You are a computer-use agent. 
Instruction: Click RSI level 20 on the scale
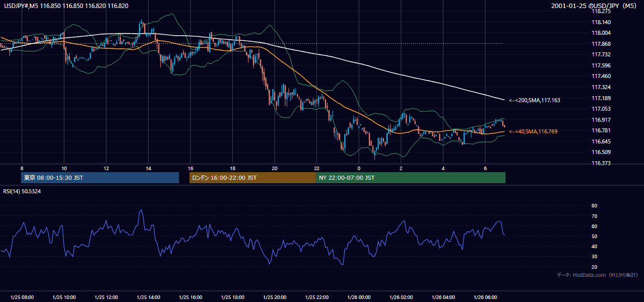[594, 267]
